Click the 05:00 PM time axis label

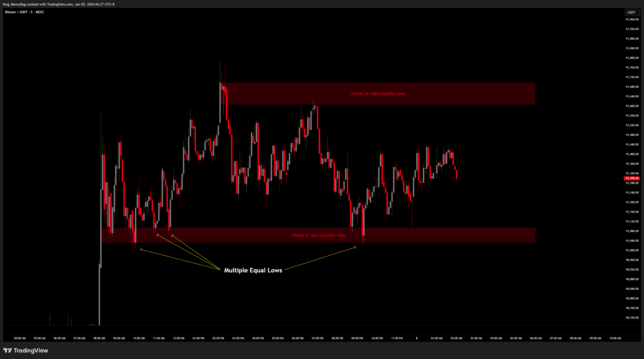tap(278, 338)
